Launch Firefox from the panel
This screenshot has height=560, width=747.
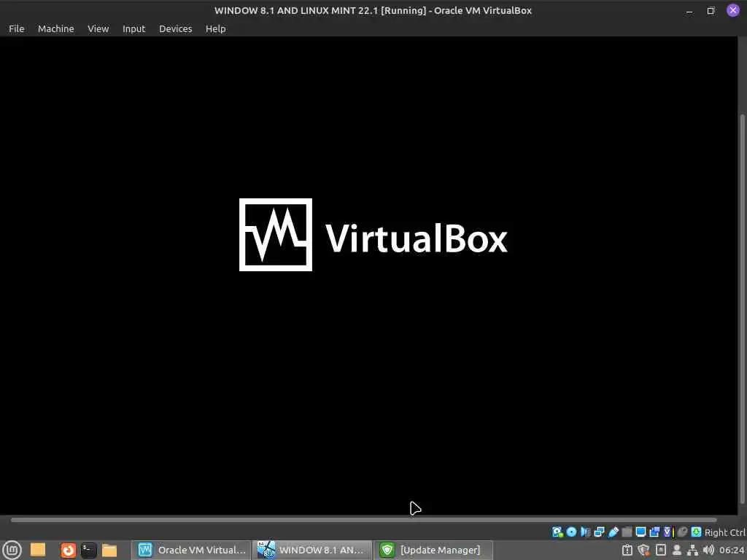(x=68, y=550)
